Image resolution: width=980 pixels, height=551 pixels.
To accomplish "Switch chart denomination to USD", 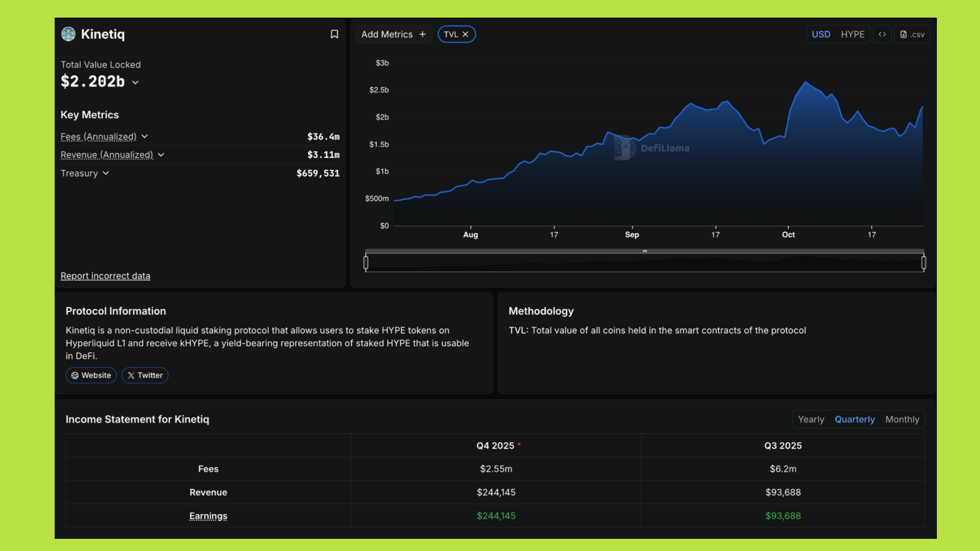I will 821,34.
